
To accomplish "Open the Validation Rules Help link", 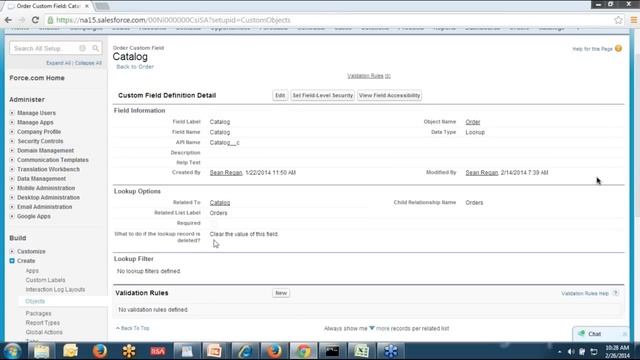I will 584,293.
